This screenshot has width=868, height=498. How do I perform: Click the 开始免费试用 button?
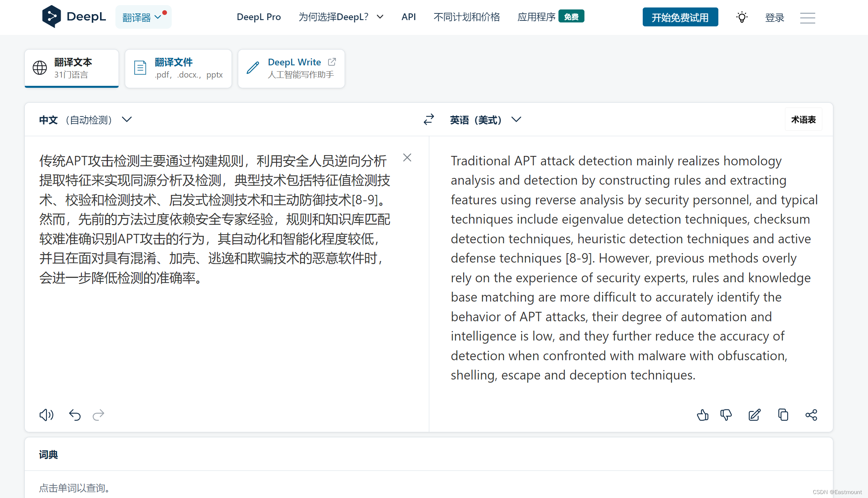(x=680, y=17)
